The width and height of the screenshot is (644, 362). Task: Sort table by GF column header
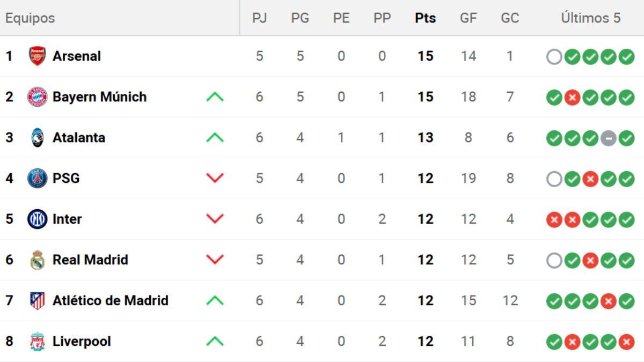tap(468, 18)
